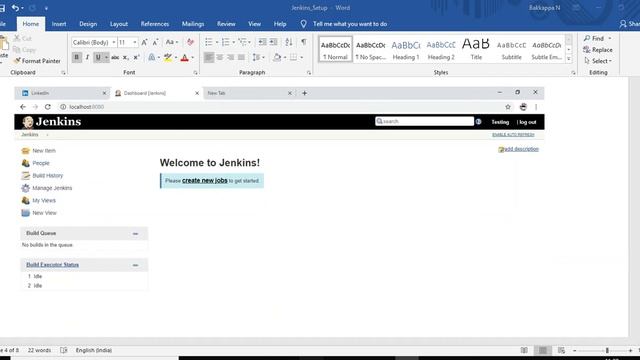
Task: Open the Review ribbon tab
Action: click(226, 24)
